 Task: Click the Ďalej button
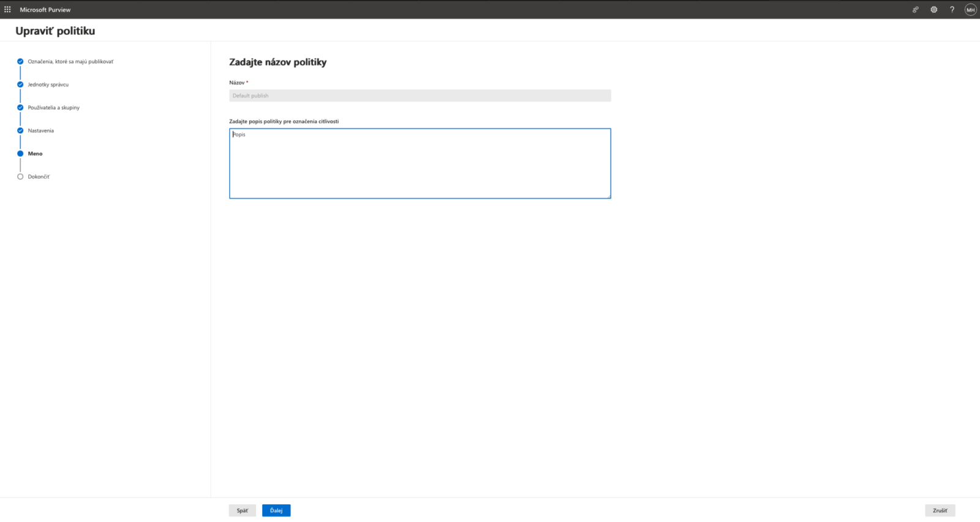click(276, 510)
